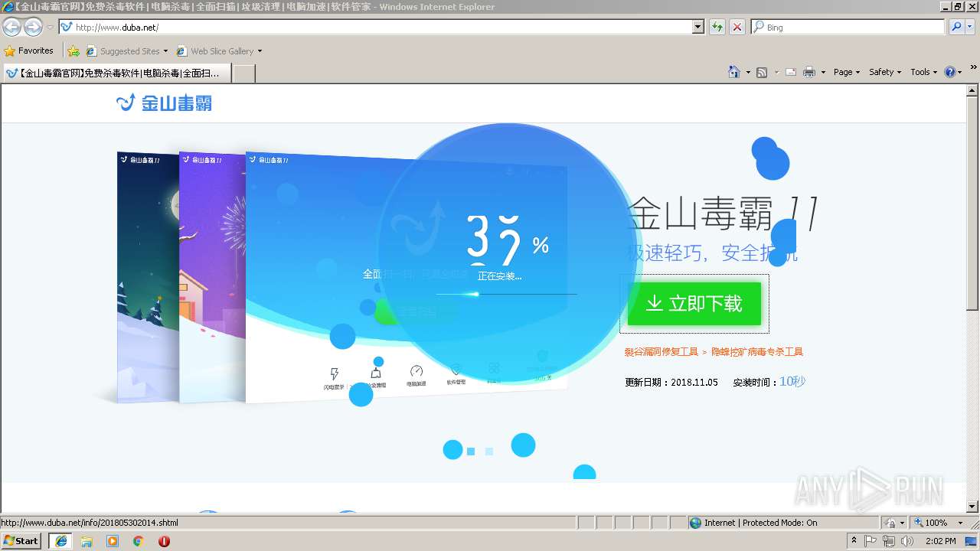Click the Read Mail envelope icon
This screenshot has height=551, width=980.
[x=790, y=72]
